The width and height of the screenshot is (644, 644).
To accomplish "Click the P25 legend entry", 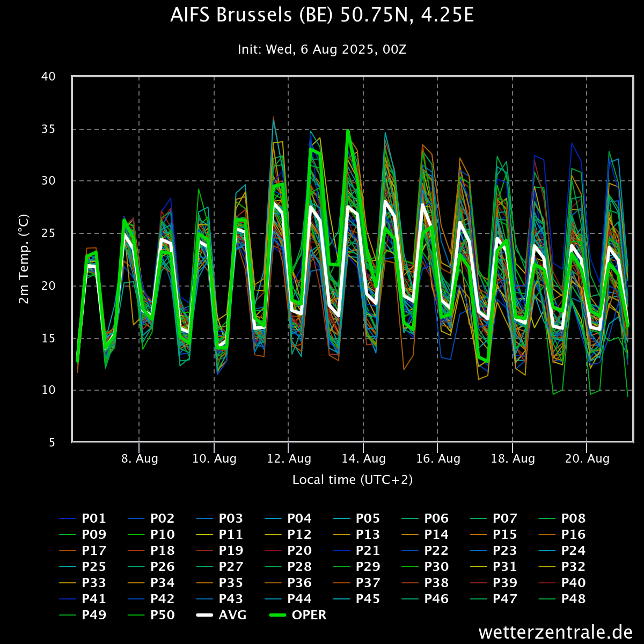I will pos(83,567).
